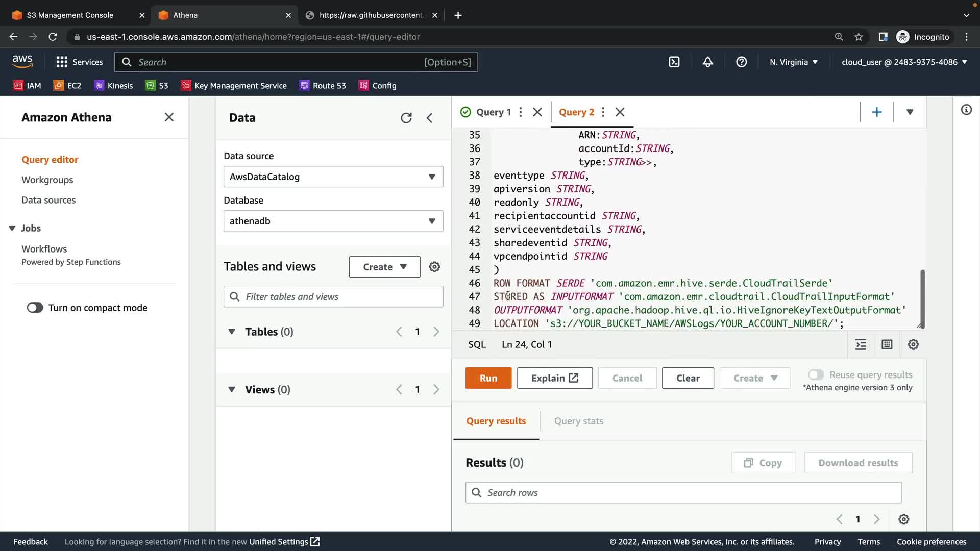This screenshot has width=980, height=551.
Task: Open the athenadb Database dropdown
Action: click(333, 221)
